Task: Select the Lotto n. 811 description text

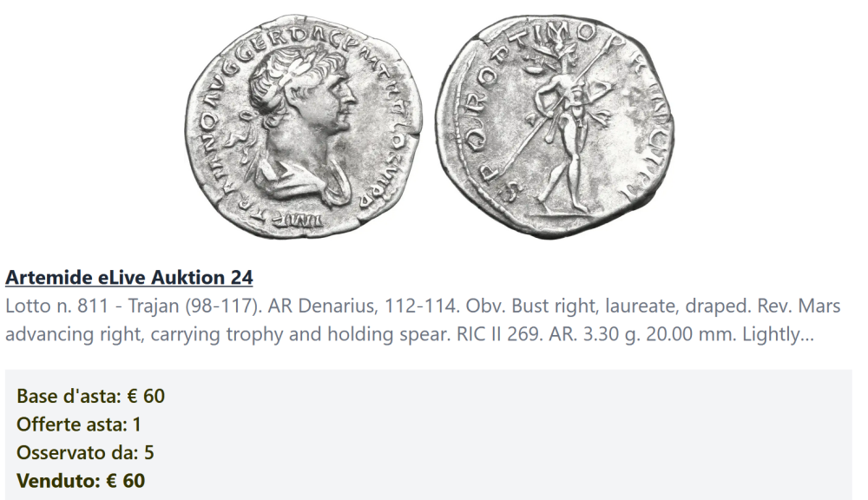Action: (x=423, y=320)
